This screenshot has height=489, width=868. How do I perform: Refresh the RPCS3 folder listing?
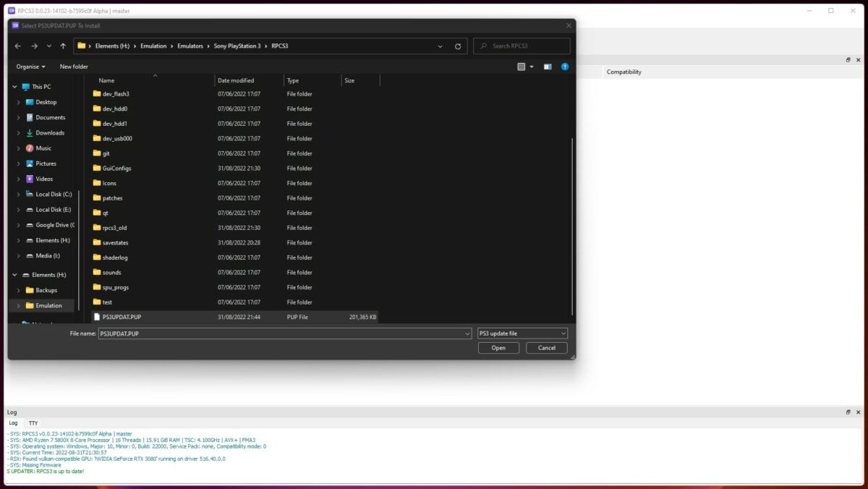[x=458, y=46]
